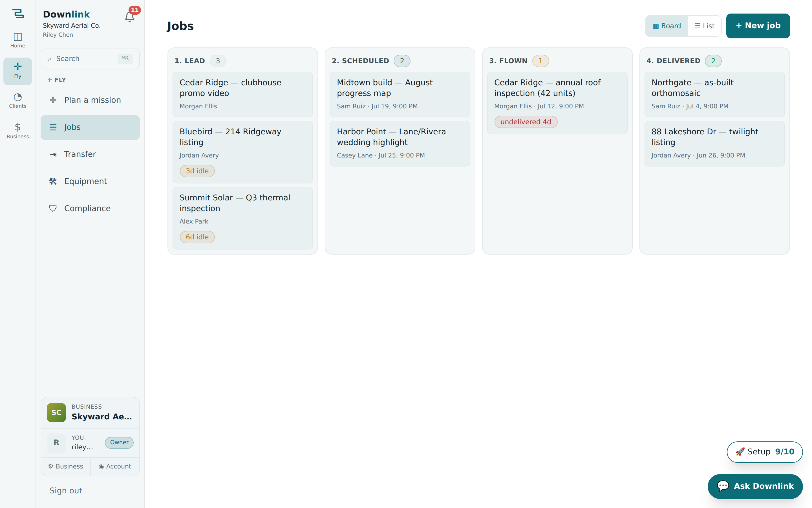
Task: Click the ⌘K shortcut badge
Action: point(125,58)
